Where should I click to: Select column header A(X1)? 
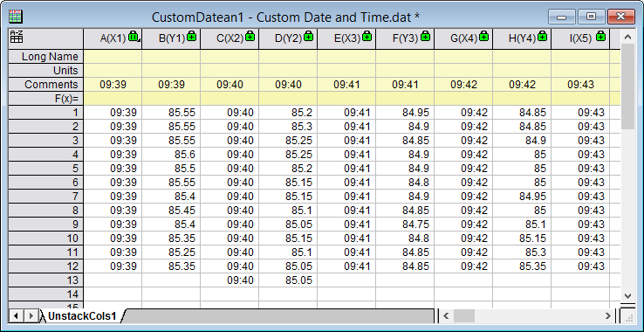pos(113,38)
